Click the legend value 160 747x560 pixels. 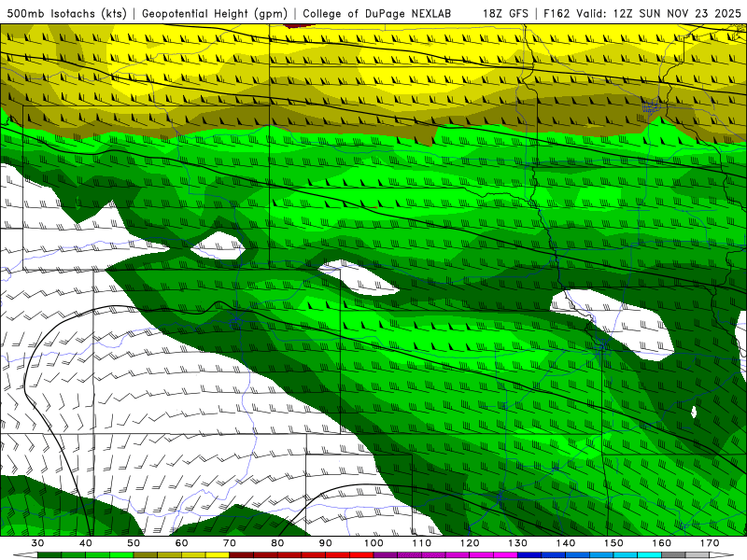coord(662,543)
